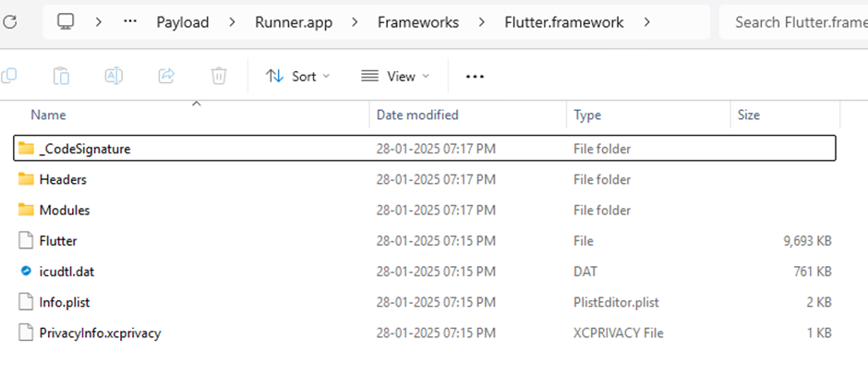This screenshot has width=868, height=388.
Task: Sort by Date modified column header
Action: point(417,115)
